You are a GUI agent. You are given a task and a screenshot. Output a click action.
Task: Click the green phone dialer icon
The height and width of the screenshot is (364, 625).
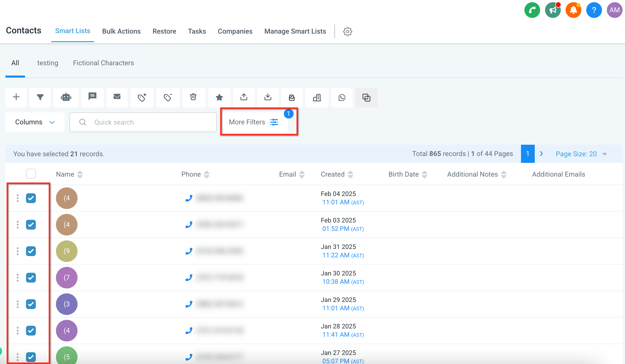pyautogui.click(x=532, y=10)
